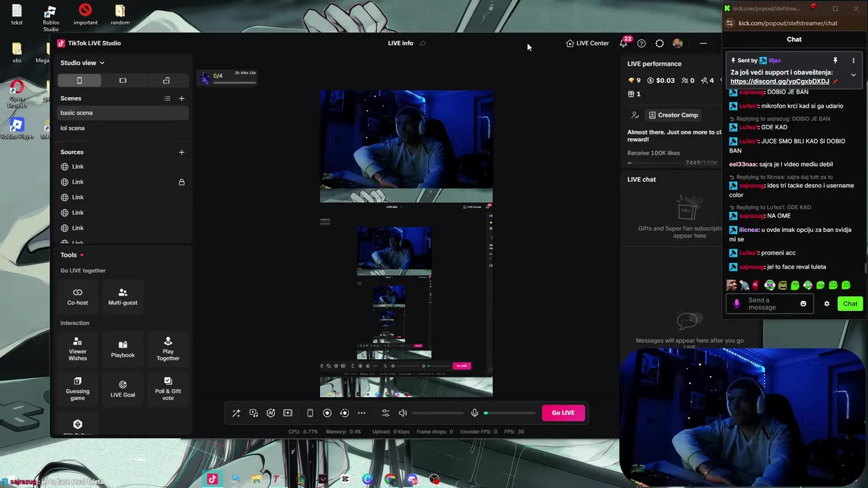Open media music tool in toolbar
868x488 pixels.
click(x=254, y=413)
